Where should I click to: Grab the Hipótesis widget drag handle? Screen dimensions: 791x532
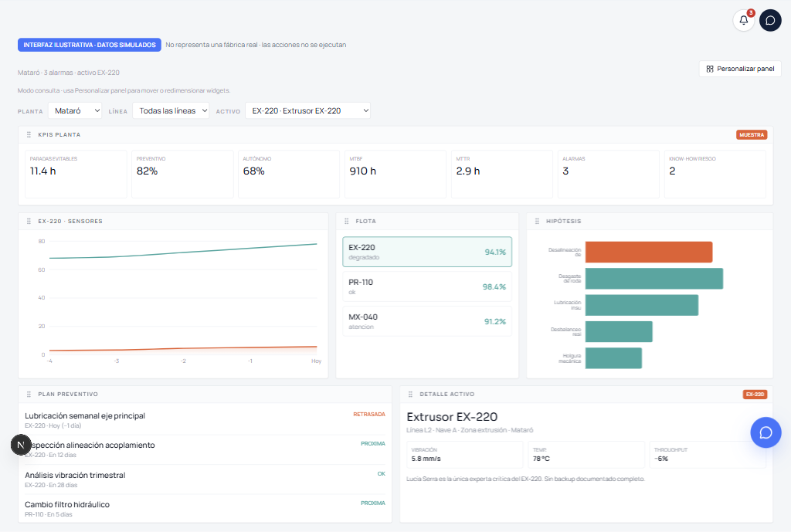(537, 222)
